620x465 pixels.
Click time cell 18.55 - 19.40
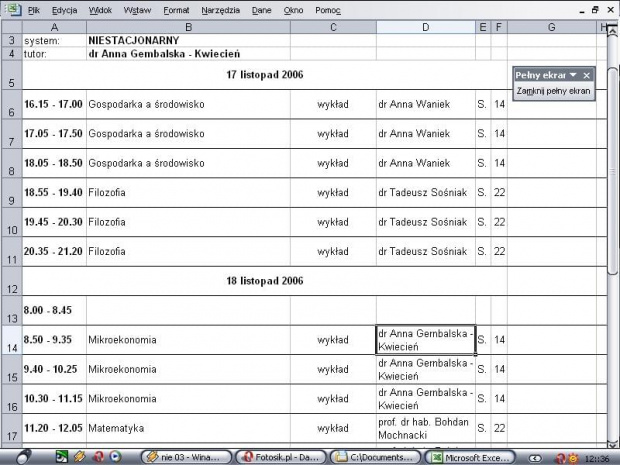click(54, 193)
